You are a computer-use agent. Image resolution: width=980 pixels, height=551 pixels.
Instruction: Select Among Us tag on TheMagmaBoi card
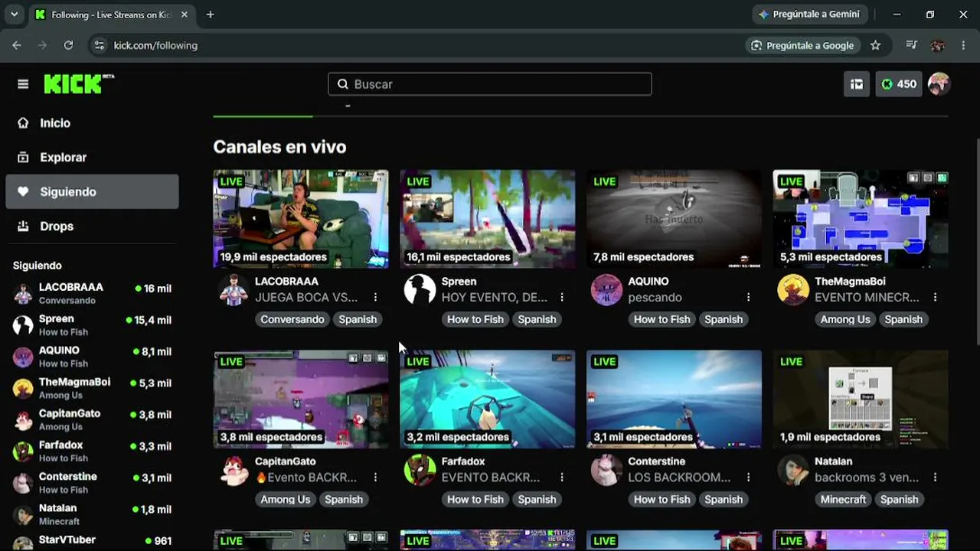[x=845, y=319]
